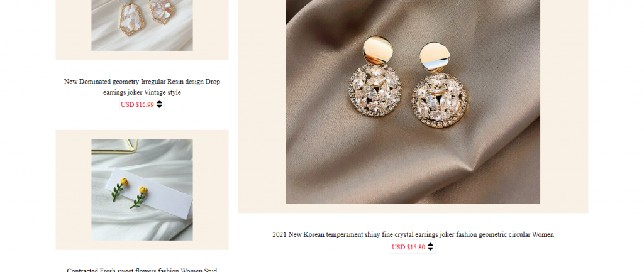Open the large crystal circular earrings image
Screen dimensions: 644x272
click(x=413, y=102)
